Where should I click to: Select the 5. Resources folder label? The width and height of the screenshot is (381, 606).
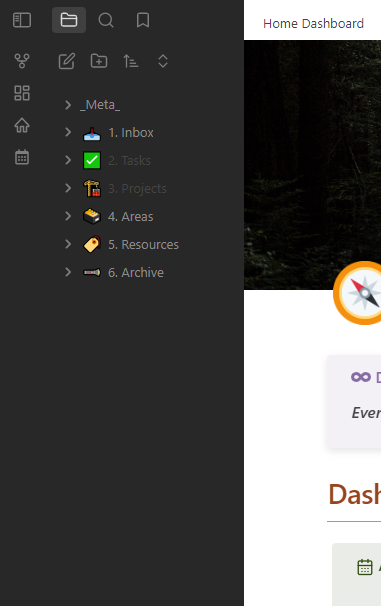pyautogui.click(x=143, y=245)
